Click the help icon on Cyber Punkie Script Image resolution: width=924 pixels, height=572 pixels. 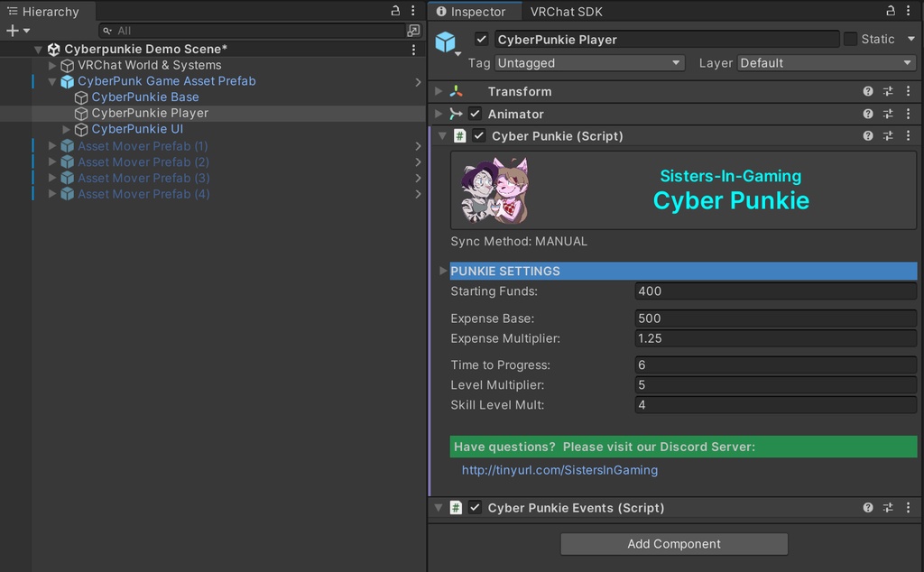[x=867, y=136]
